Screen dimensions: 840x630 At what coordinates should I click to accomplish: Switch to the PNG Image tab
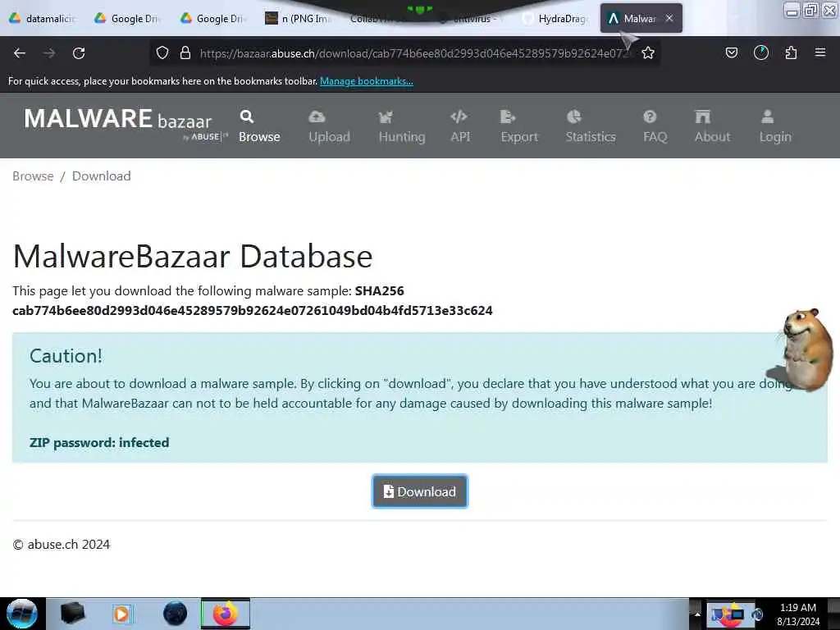(x=299, y=18)
